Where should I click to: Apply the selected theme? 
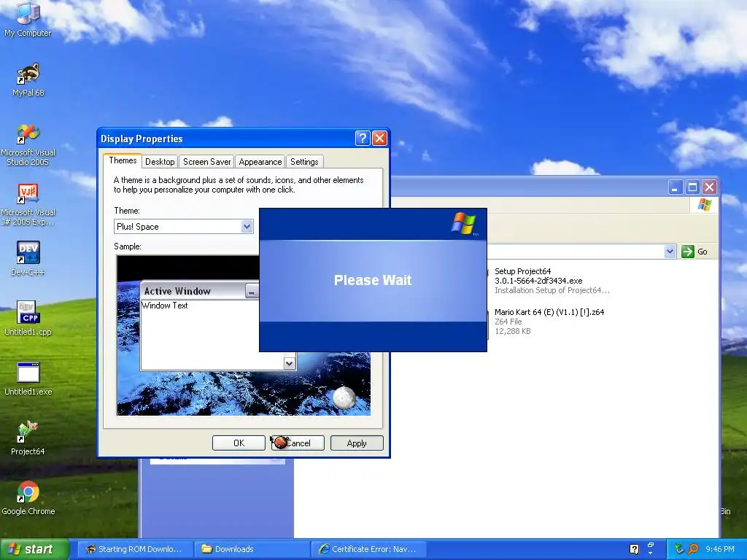(x=357, y=443)
